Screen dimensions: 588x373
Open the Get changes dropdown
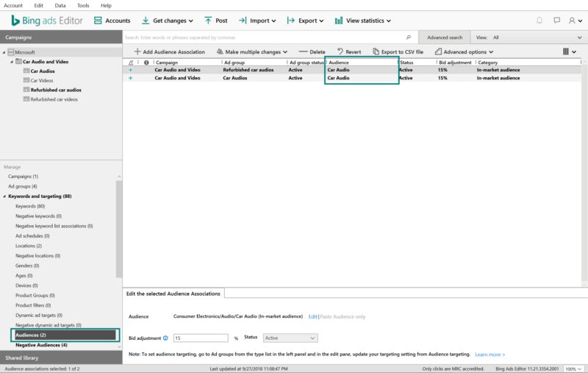[x=168, y=21]
